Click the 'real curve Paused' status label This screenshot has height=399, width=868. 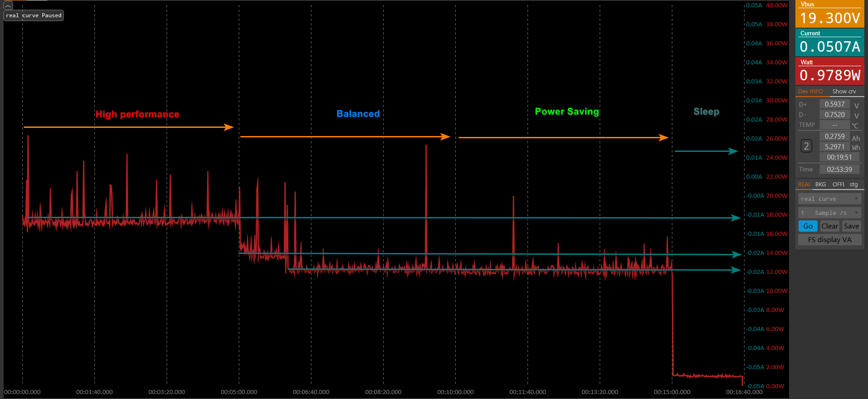34,15
